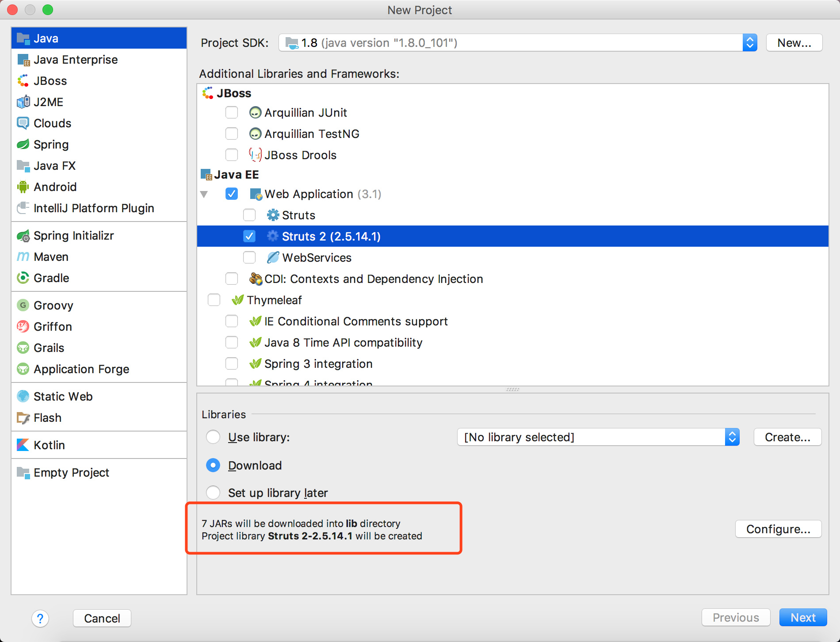Click the Java Enterprise icon in sidebar

pyautogui.click(x=23, y=60)
